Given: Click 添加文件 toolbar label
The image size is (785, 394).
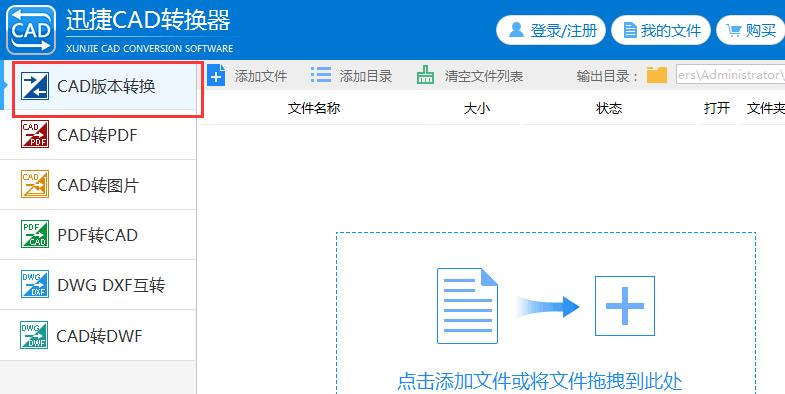Looking at the screenshot, I should coord(261,76).
